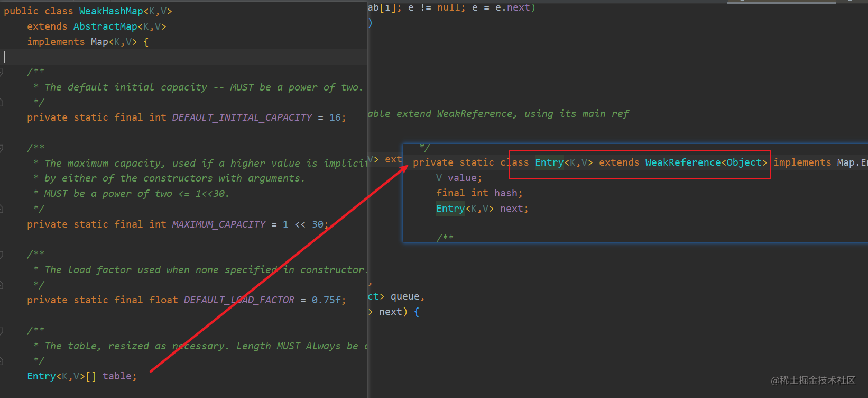868x398 pixels.
Task: Click the table field name
Action: [117, 376]
